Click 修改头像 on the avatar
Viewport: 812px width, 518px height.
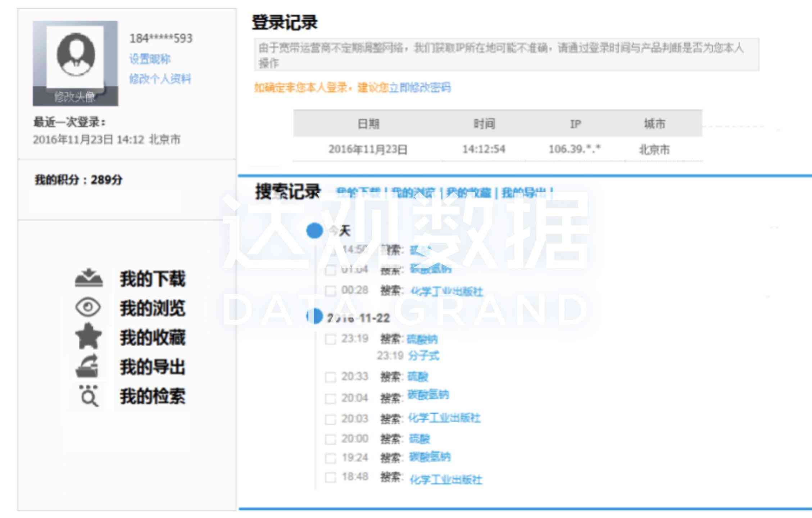(75, 97)
